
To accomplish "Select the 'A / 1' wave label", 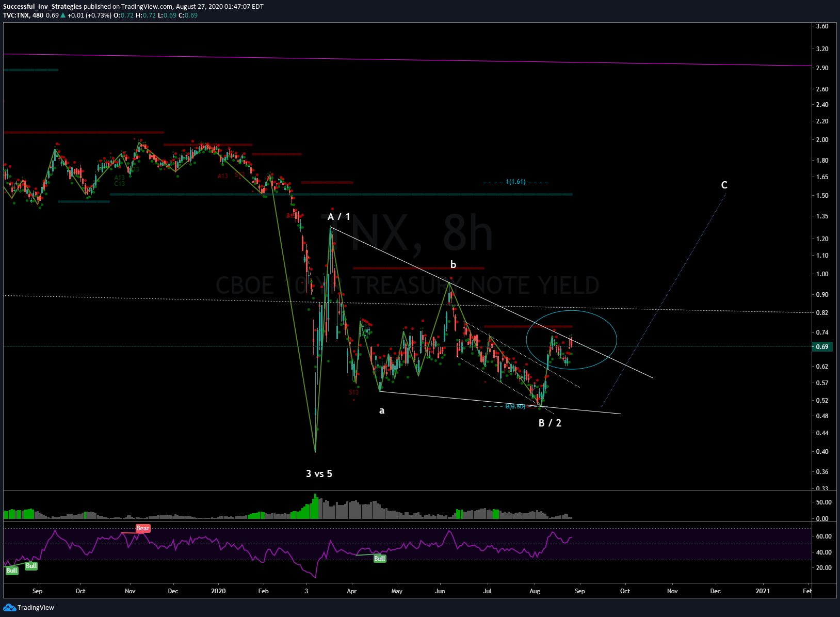I will click(339, 217).
